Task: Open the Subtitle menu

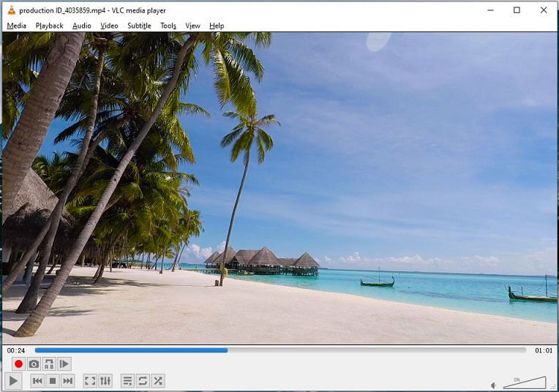Action: (x=139, y=26)
